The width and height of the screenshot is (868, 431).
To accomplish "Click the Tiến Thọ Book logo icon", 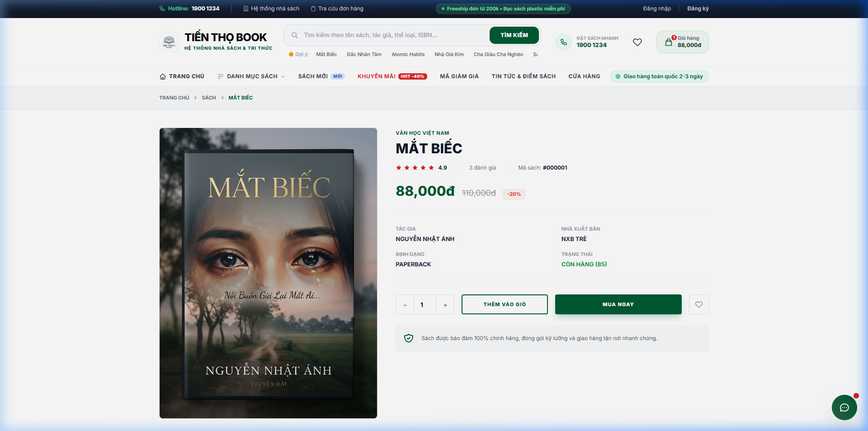I will tap(169, 42).
